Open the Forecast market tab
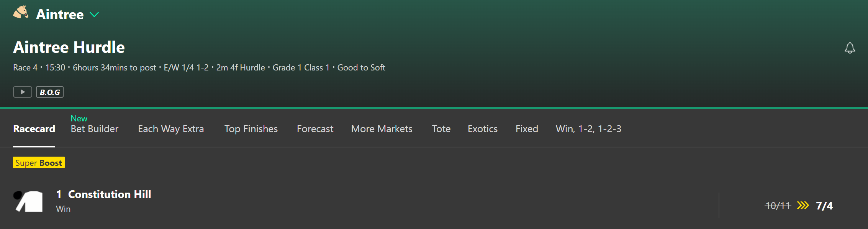The height and width of the screenshot is (229, 868). pyautogui.click(x=315, y=129)
